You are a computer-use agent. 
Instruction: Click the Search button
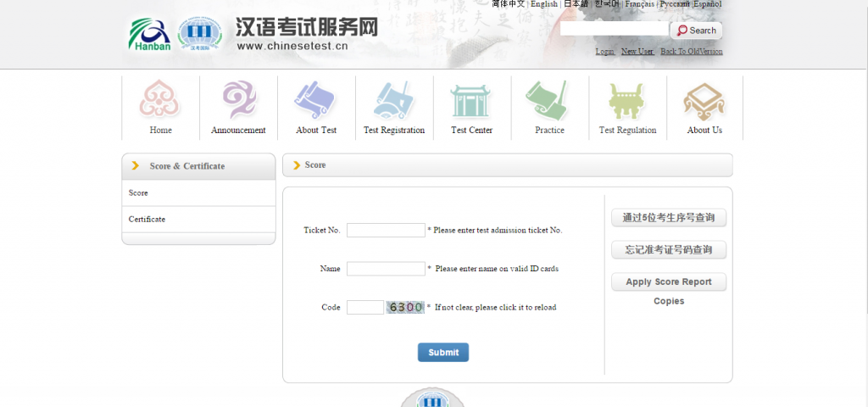tap(696, 31)
